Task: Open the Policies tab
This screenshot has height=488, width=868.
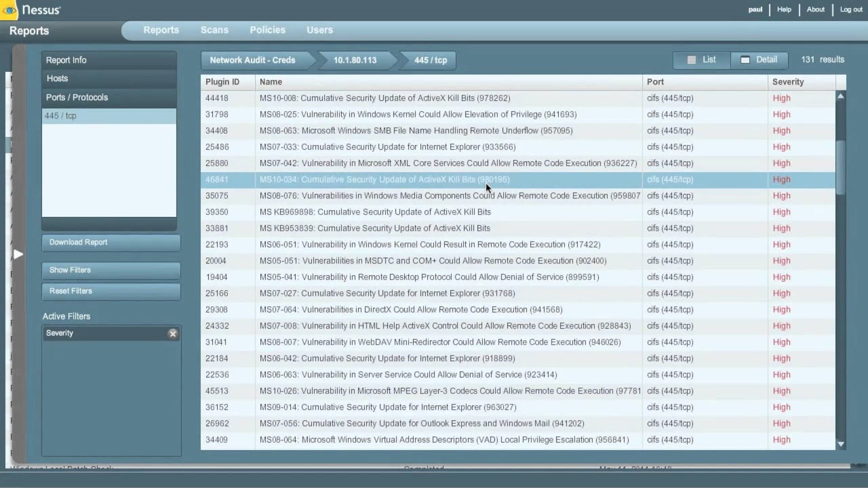Action: coord(267,30)
